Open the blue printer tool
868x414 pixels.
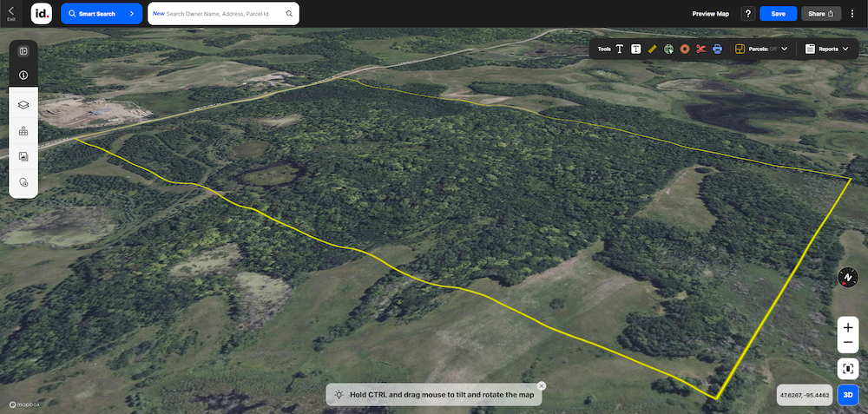[718, 49]
